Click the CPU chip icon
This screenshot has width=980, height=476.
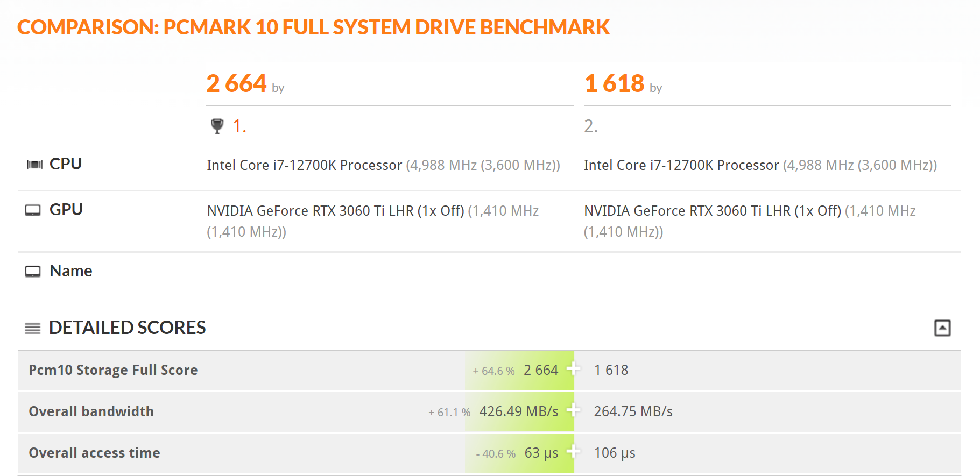pyautogui.click(x=34, y=164)
